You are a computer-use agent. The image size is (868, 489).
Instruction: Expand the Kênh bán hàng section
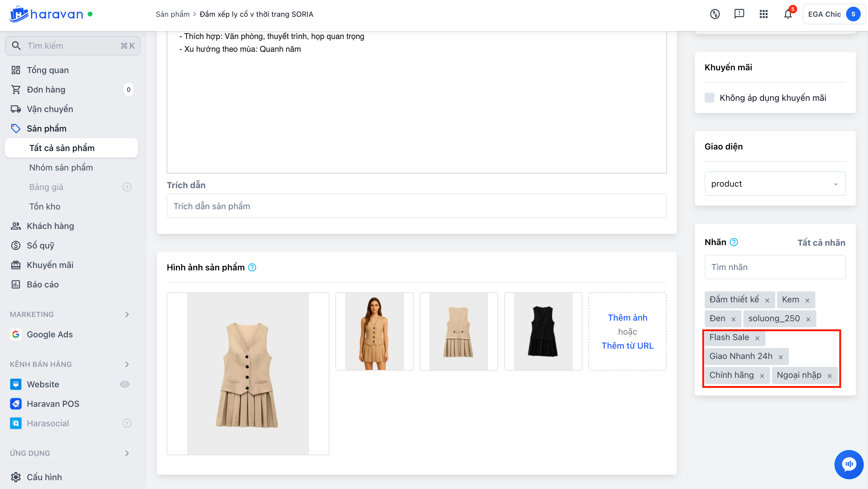coord(127,364)
